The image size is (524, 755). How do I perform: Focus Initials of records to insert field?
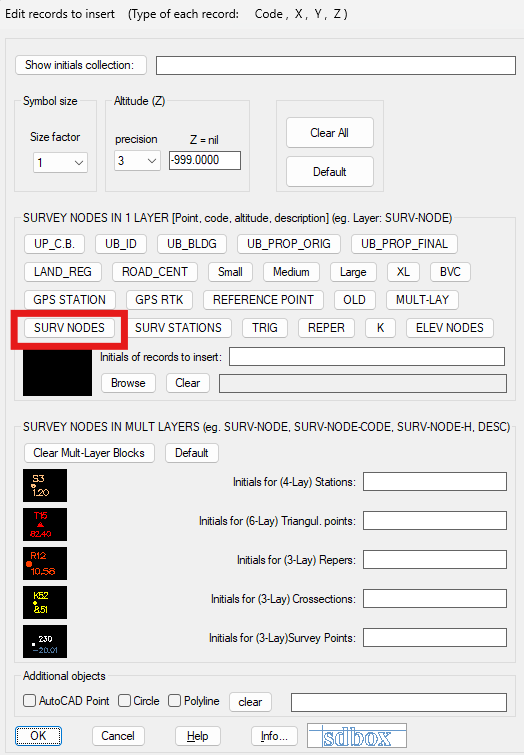coord(367,357)
